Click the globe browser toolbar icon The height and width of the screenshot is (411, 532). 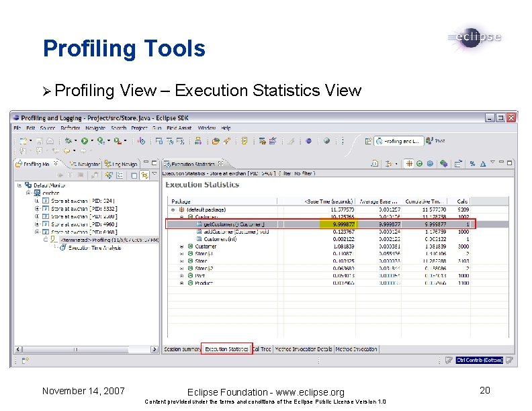(326, 141)
